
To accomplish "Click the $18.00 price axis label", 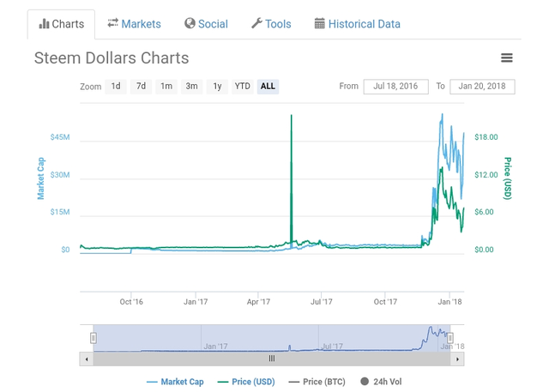I will [x=486, y=137].
